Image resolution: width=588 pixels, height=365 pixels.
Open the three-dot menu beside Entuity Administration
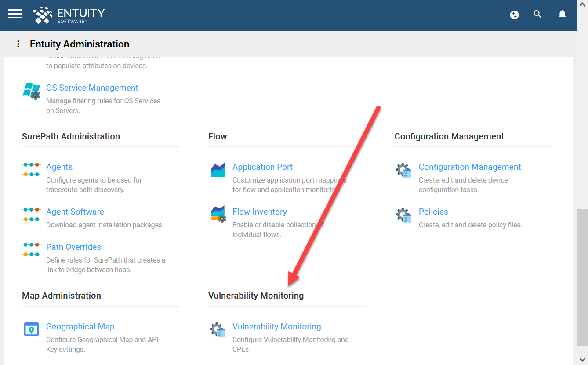(x=18, y=44)
